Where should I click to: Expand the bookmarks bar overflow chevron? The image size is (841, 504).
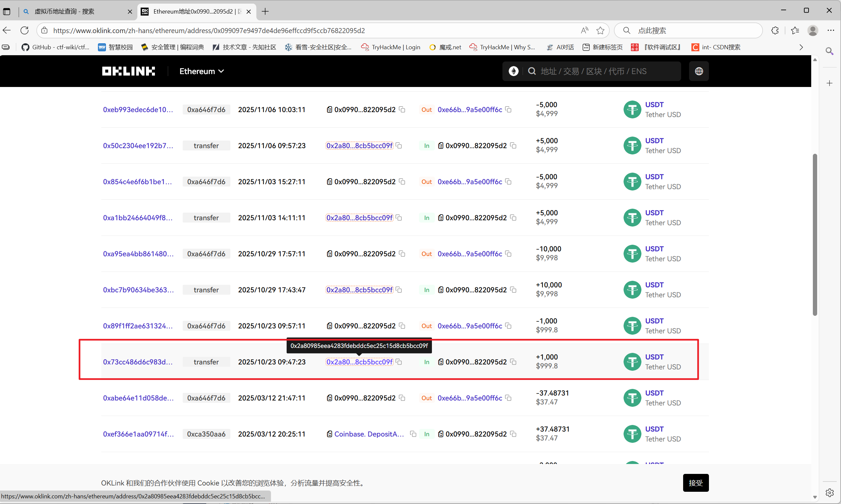801,47
